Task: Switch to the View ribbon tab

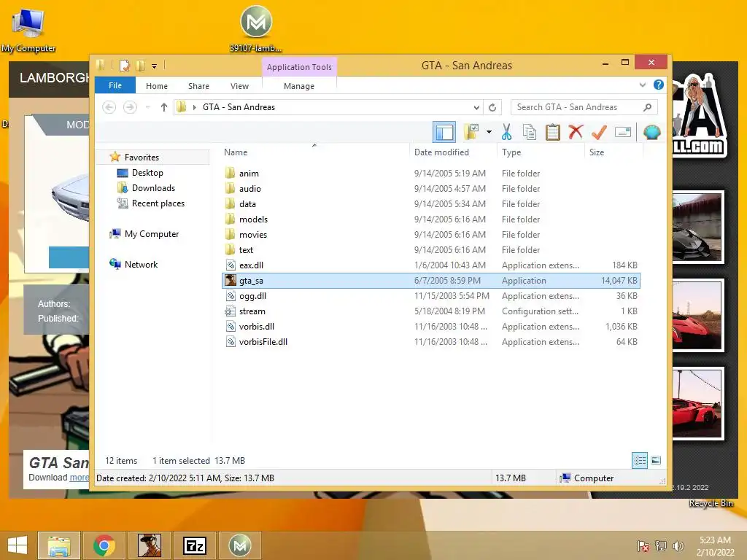Action: [x=239, y=86]
